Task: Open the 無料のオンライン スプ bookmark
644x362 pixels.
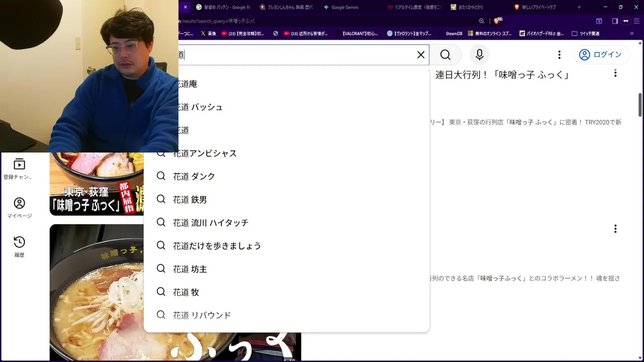Action: point(490,34)
